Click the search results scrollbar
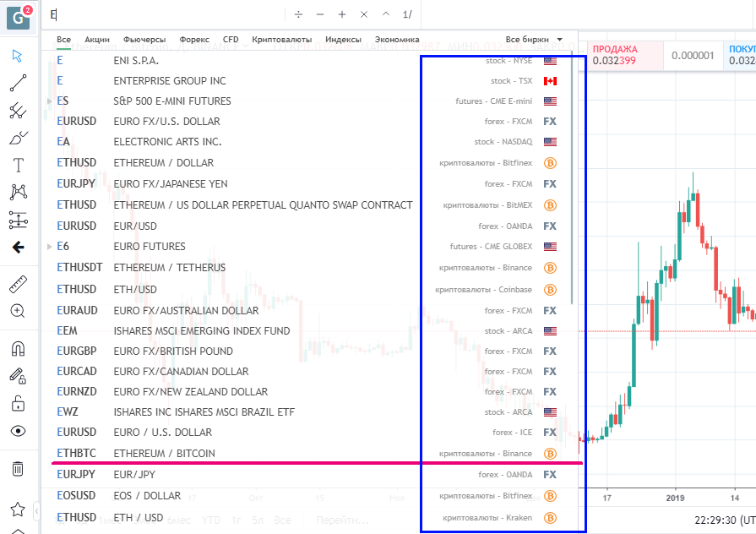Screen dimensions: 756x534 pyautogui.click(x=572, y=178)
